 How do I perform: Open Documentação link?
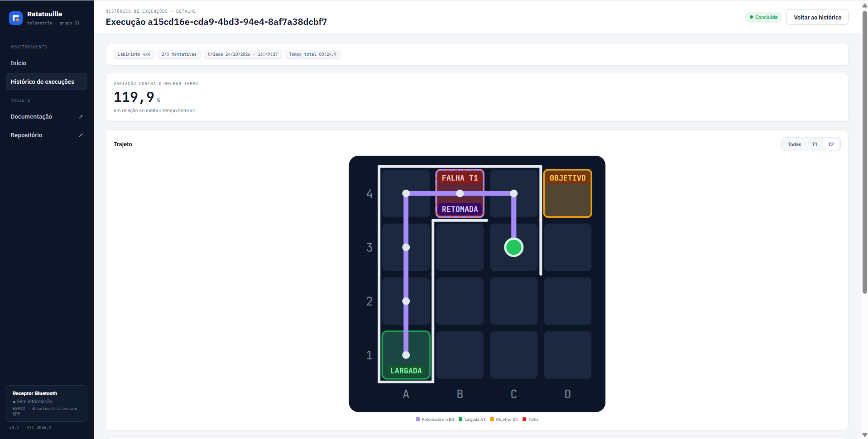(x=46, y=117)
